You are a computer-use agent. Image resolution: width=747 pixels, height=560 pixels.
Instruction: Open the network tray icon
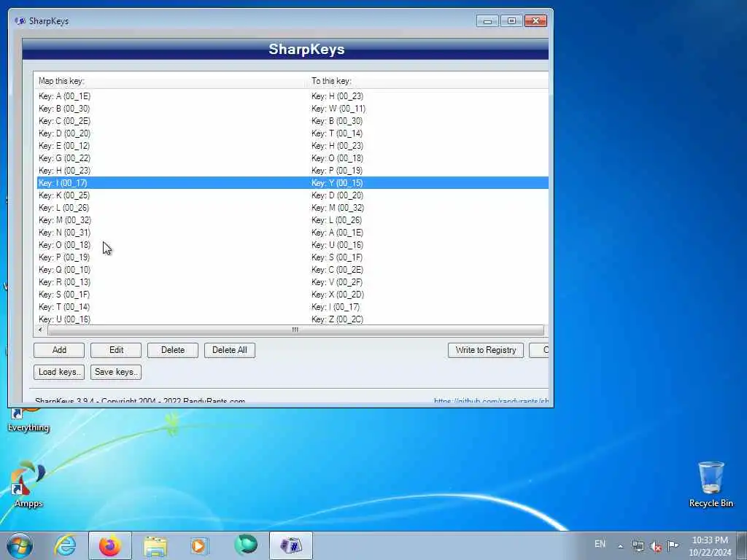pyautogui.click(x=638, y=546)
